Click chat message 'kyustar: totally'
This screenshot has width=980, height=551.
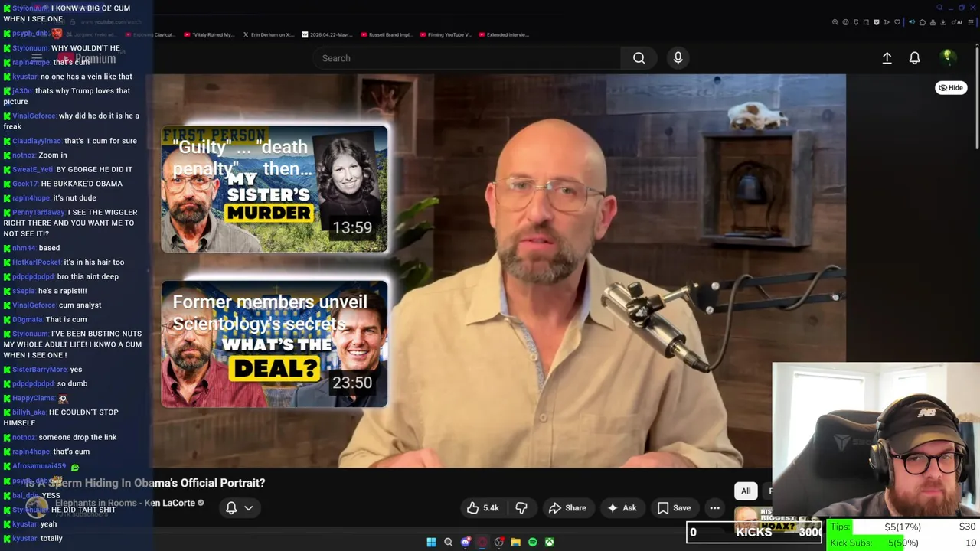[38, 538]
